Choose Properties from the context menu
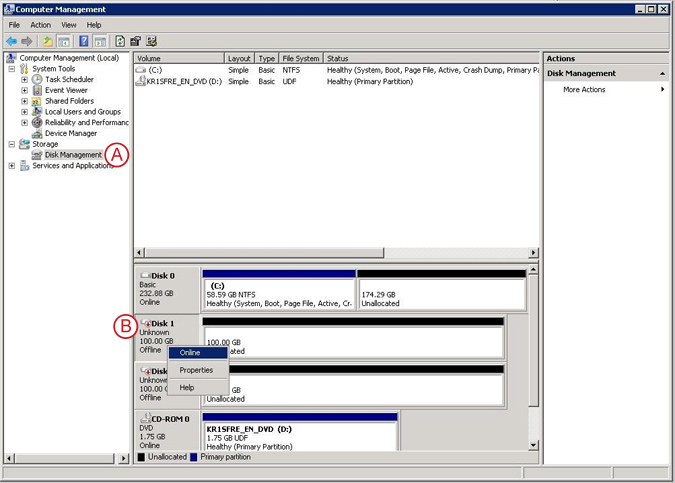The width and height of the screenshot is (675, 483). (x=196, y=370)
